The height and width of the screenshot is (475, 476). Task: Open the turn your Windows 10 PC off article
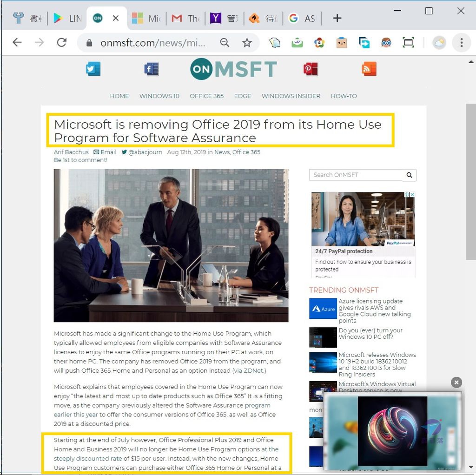[x=370, y=334]
